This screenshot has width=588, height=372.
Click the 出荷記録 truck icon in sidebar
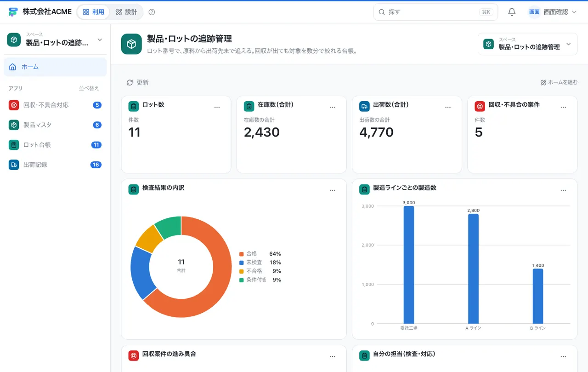(x=14, y=165)
